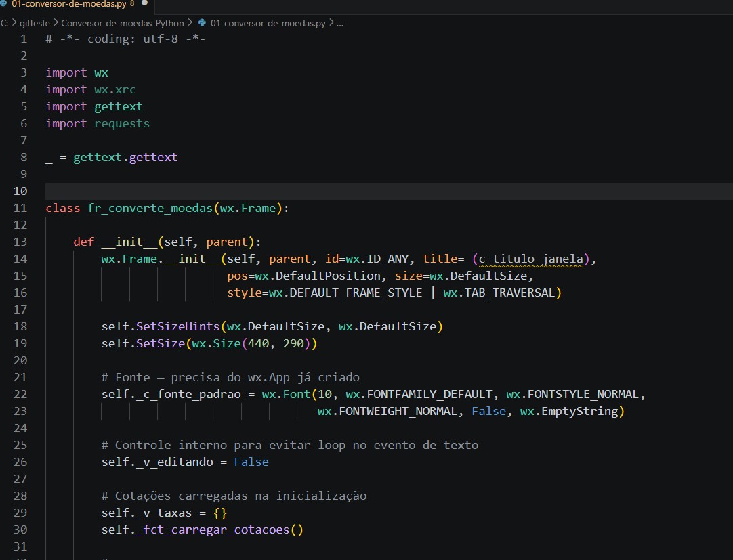This screenshot has width=733, height=560.
Task: Select the 01-conversor-de-moedas.py editor tab
Action: [68, 4]
